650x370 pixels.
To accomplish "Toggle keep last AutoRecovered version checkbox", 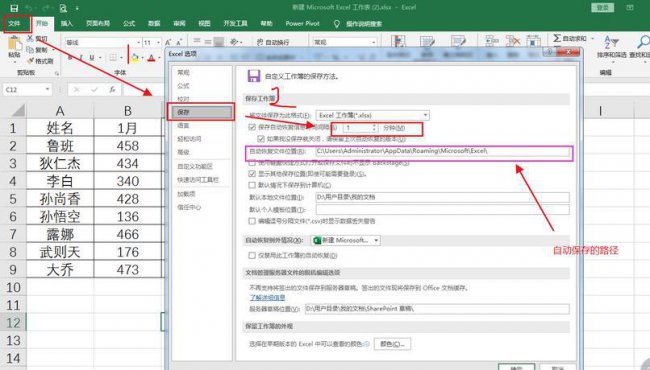I will tap(261, 139).
